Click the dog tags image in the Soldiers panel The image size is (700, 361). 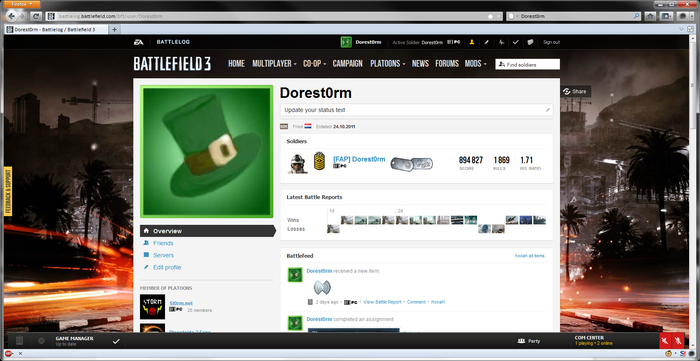coord(412,163)
